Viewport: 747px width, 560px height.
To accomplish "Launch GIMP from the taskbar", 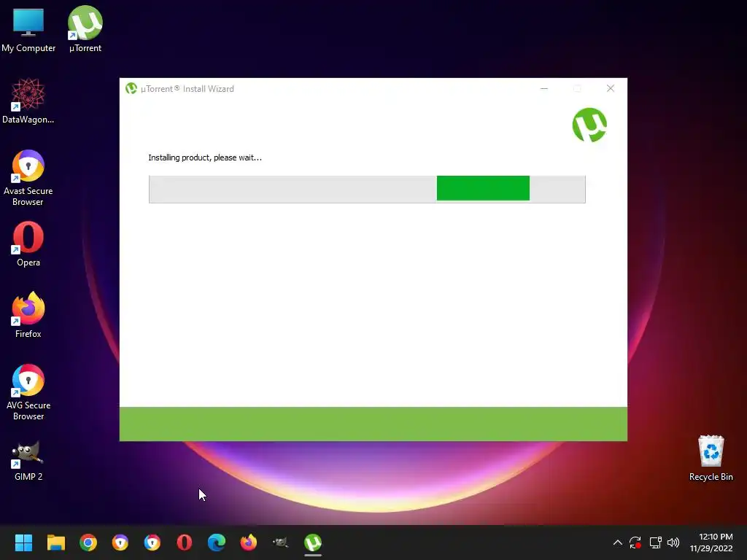I will (x=281, y=542).
